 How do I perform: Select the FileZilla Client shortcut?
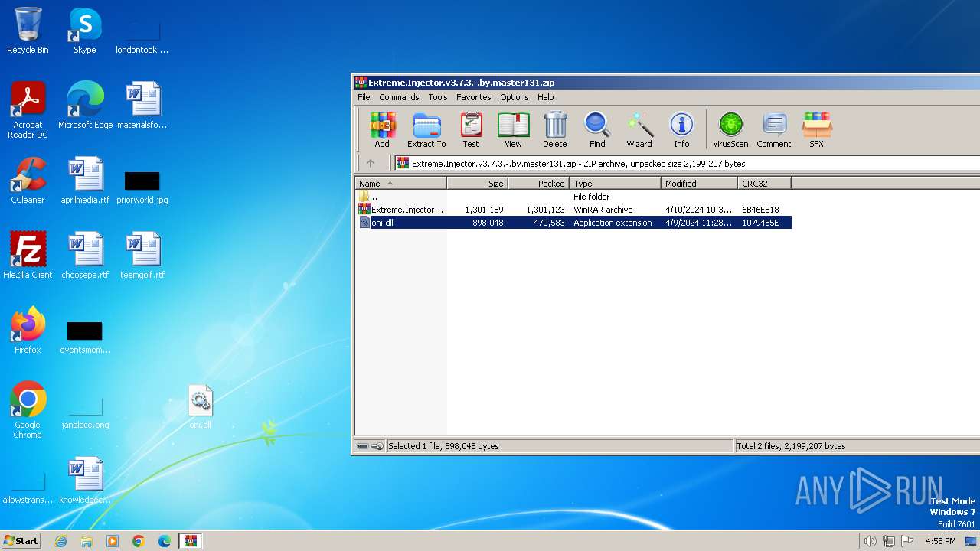[x=28, y=256]
